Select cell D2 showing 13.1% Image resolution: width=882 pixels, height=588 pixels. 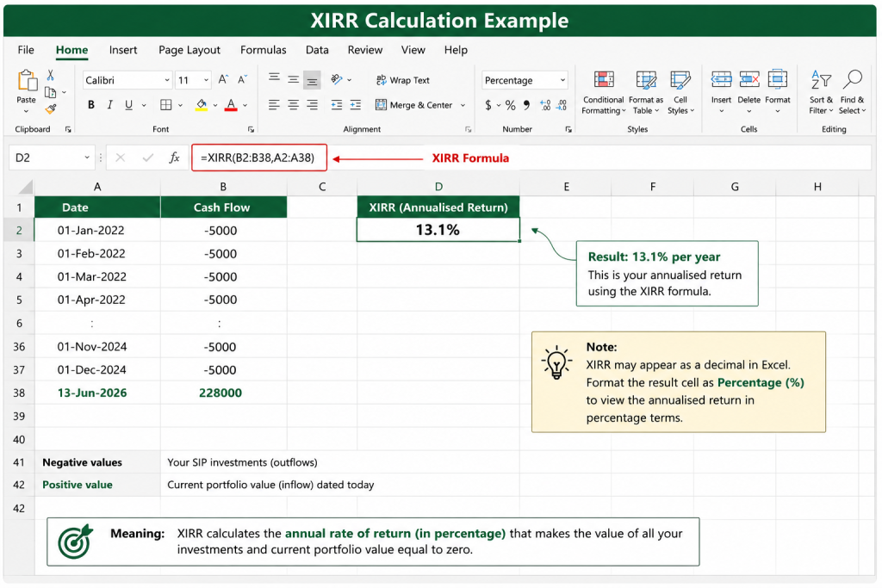(438, 230)
